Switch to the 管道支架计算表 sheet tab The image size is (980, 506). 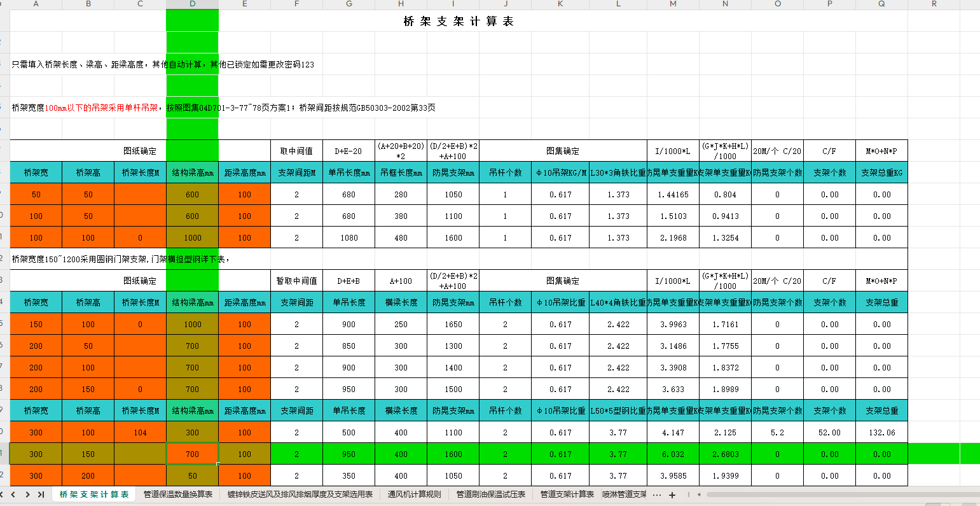567,495
